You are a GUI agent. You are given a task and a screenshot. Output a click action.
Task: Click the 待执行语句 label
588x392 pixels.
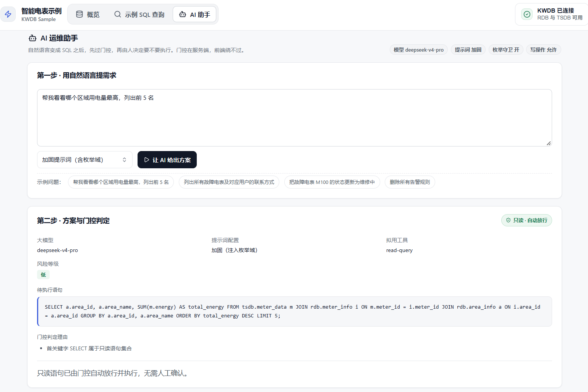click(x=50, y=290)
